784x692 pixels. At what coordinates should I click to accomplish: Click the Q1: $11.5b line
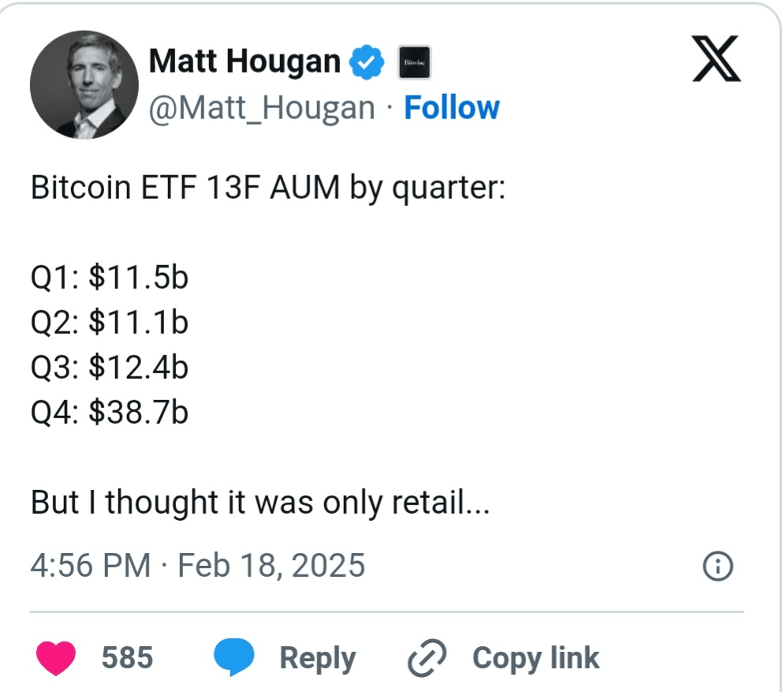click(x=110, y=278)
